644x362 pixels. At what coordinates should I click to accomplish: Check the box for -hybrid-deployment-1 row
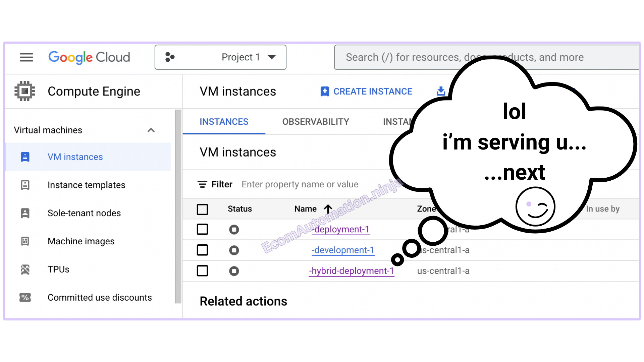[x=202, y=271]
